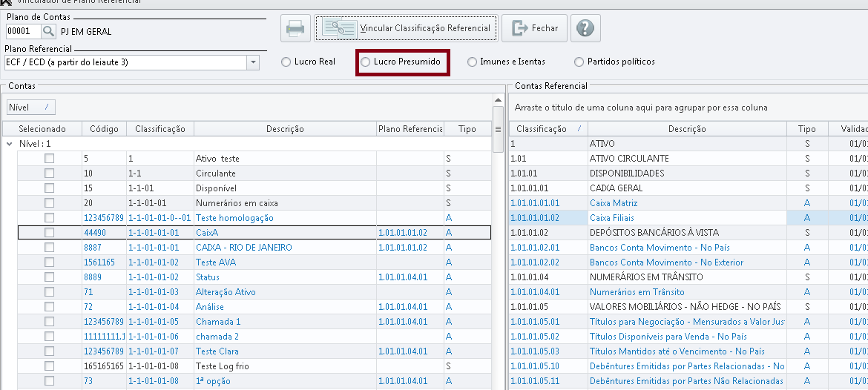This screenshot has height=390, width=868.
Task: Click Vincular Classificação Referencial button
Action: click(x=406, y=28)
